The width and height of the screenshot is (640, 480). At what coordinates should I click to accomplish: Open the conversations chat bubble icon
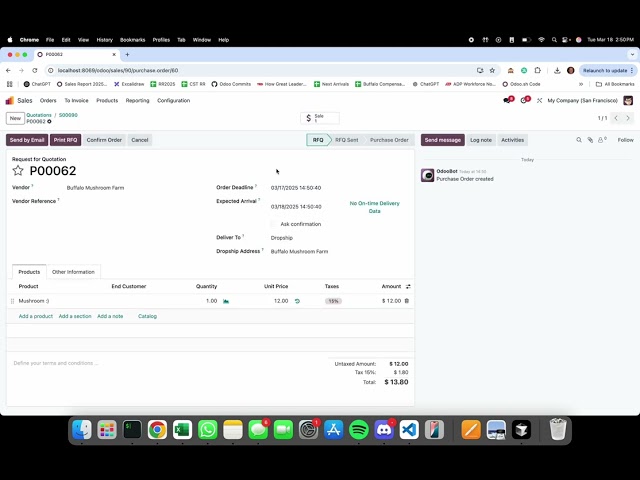pos(508,100)
